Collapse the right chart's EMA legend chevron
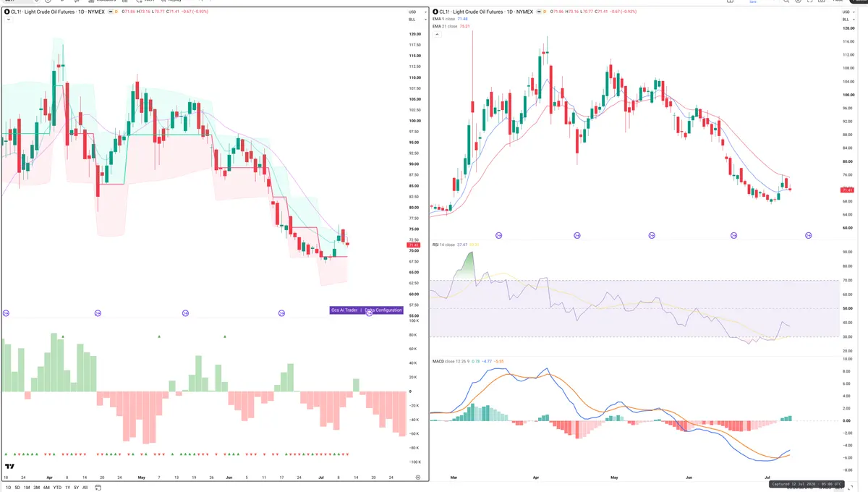Viewport: 868px width, 492px height. (436, 33)
